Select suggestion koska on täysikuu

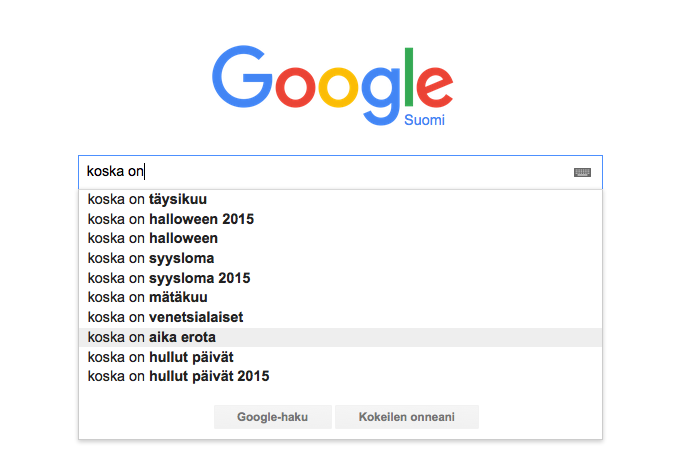click(340, 199)
